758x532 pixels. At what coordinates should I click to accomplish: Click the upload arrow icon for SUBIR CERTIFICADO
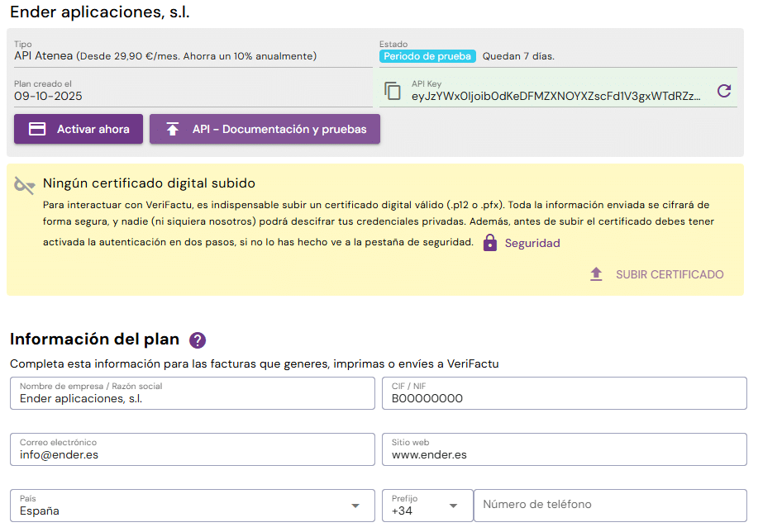[x=596, y=274]
